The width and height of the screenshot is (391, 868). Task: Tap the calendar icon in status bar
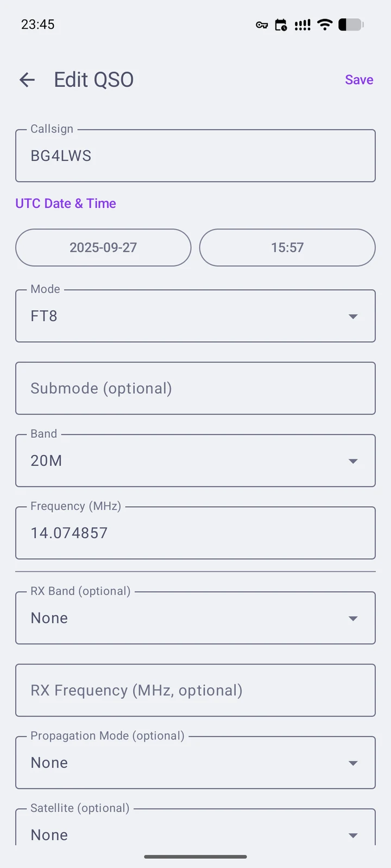coord(281,25)
